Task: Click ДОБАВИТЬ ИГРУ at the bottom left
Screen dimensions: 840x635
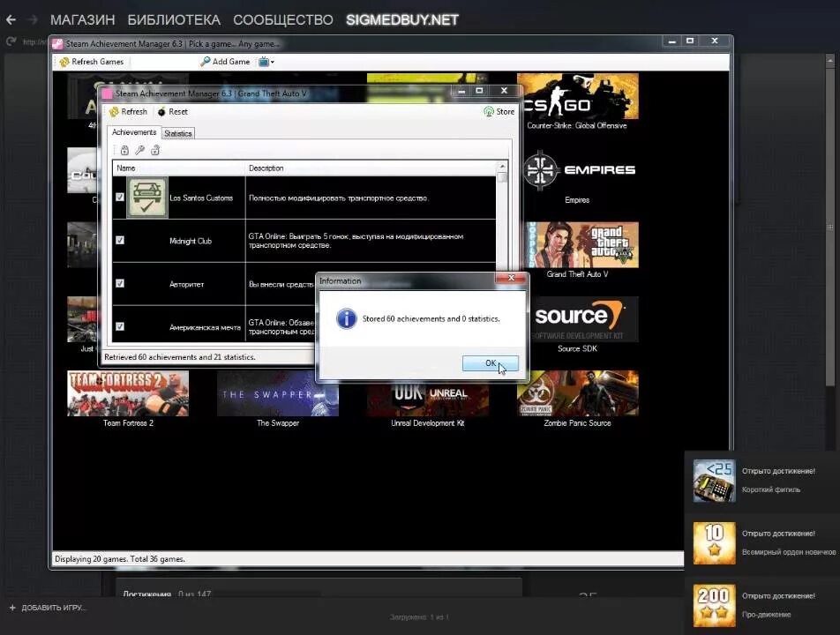Action: coord(48,608)
